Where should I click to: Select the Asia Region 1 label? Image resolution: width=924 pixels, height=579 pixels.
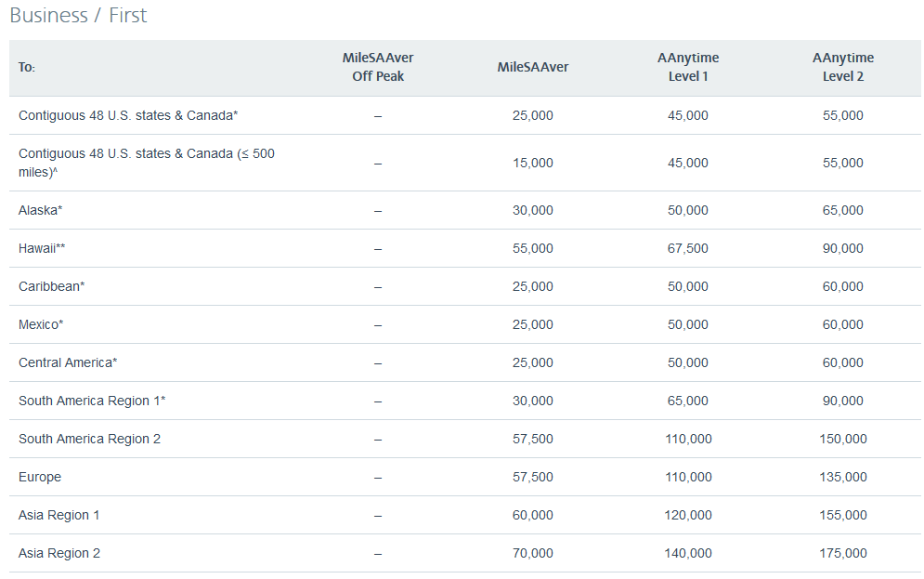point(59,515)
